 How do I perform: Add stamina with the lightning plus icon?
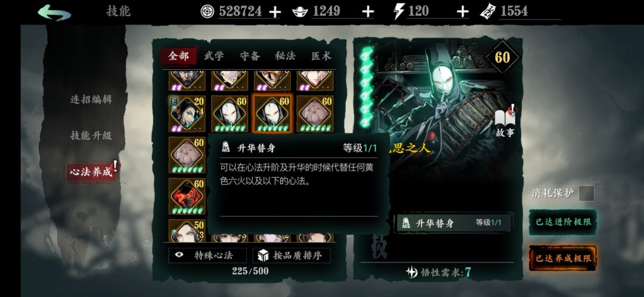(463, 13)
